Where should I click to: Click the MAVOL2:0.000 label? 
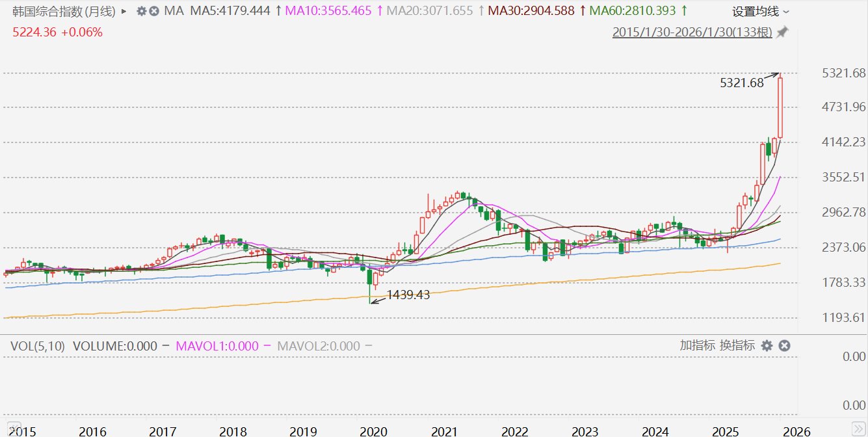coord(319,346)
